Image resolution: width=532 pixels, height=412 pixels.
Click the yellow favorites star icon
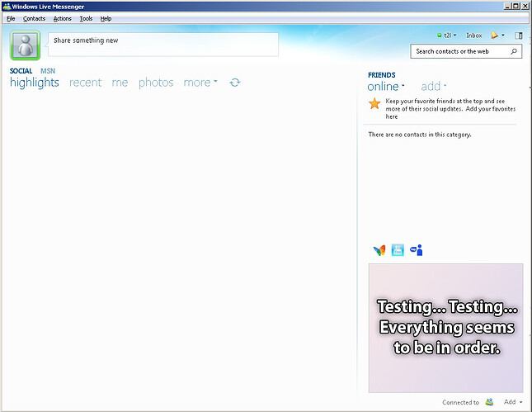pos(374,103)
